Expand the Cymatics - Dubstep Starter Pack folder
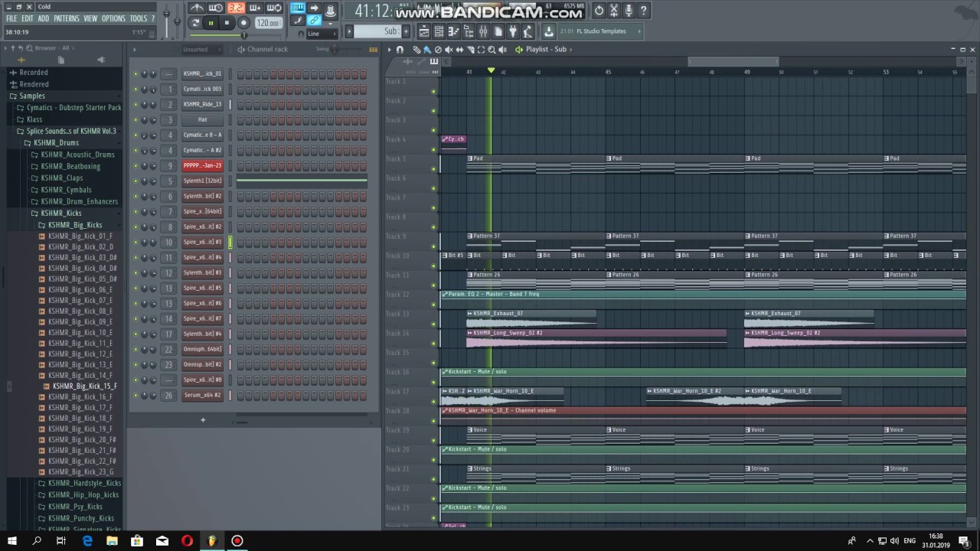980x551 pixels. pyautogui.click(x=73, y=108)
